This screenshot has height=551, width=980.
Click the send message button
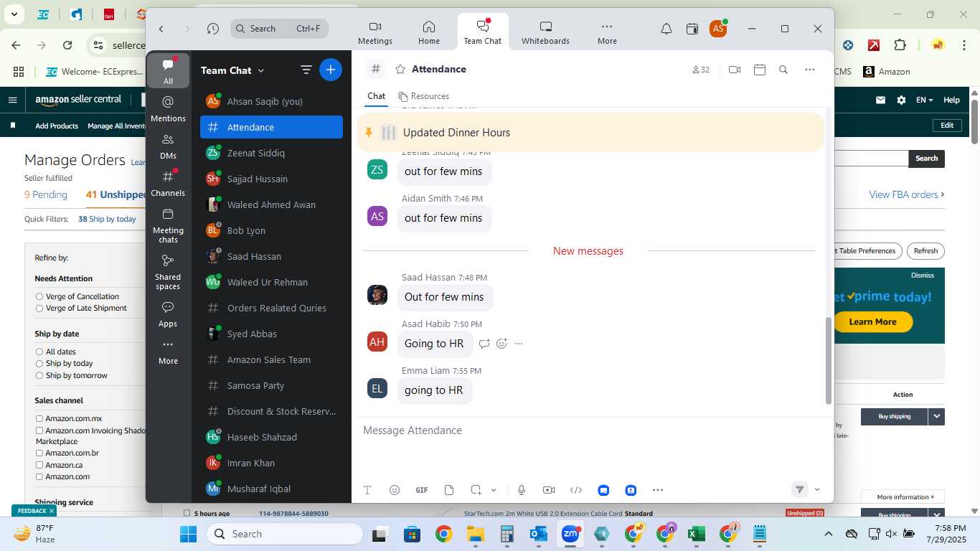click(799, 489)
